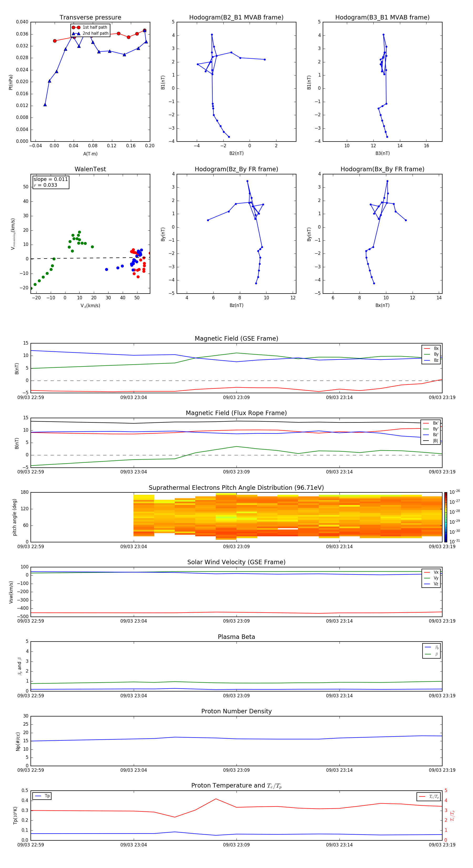Select the Bx' entry in flux rope legend
The height and width of the screenshot is (868, 473).
pyautogui.click(x=431, y=423)
